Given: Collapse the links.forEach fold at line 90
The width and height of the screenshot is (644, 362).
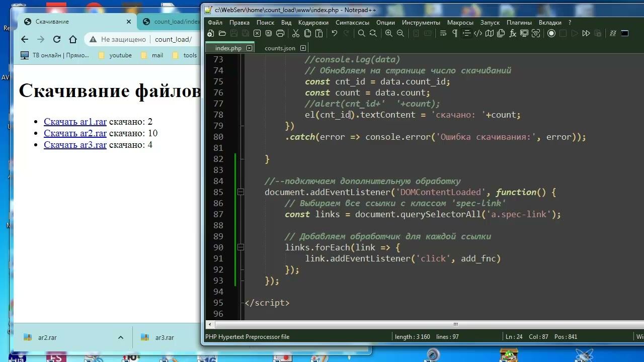Looking at the screenshot, I should coord(240,247).
